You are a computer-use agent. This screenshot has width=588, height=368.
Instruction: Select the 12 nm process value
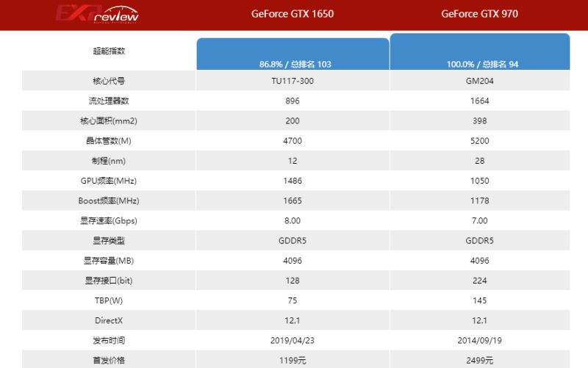pos(293,160)
